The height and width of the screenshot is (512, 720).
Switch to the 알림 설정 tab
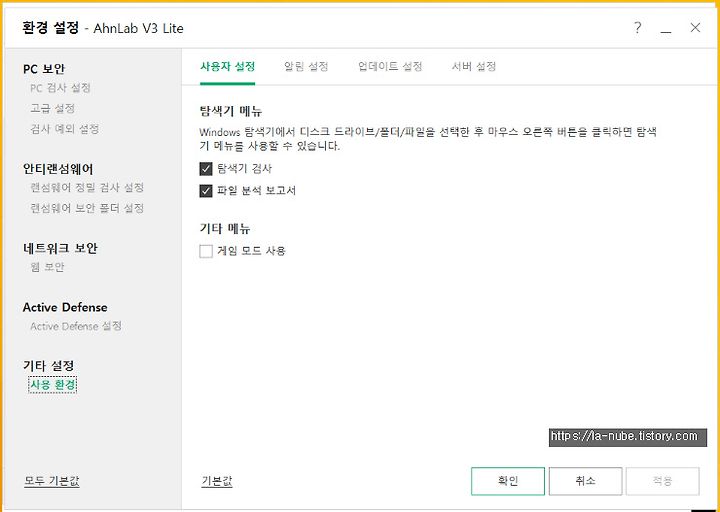[x=306, y=67]
